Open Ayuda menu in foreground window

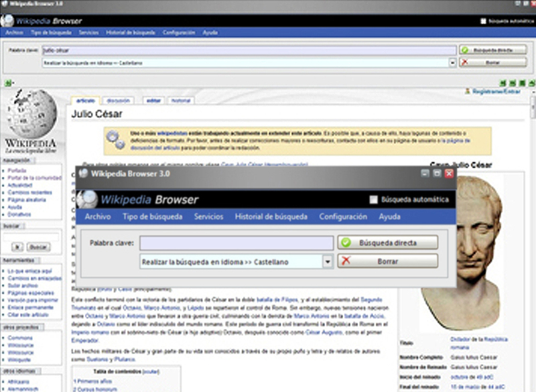pyautogui.click(x=389, y=216)
